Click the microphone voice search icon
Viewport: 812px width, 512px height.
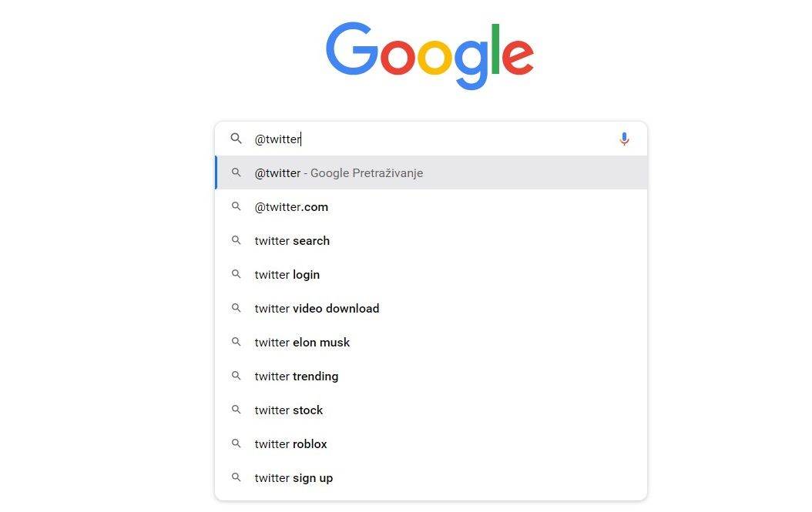(x=624, y=139)
